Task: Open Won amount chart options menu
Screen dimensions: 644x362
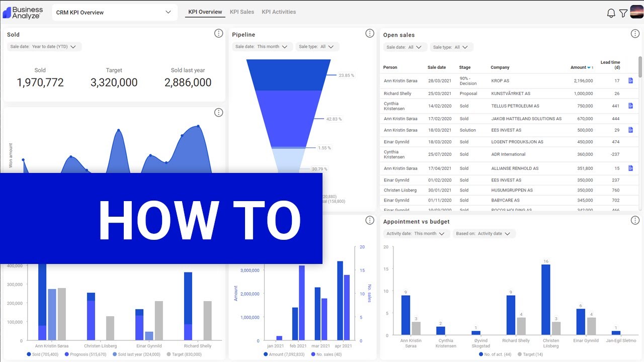Action: (218, 113)
